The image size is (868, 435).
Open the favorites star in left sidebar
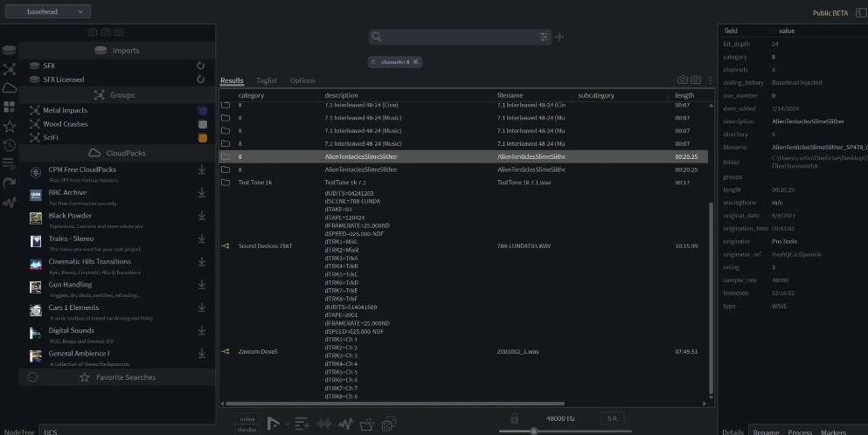point(10,126)
